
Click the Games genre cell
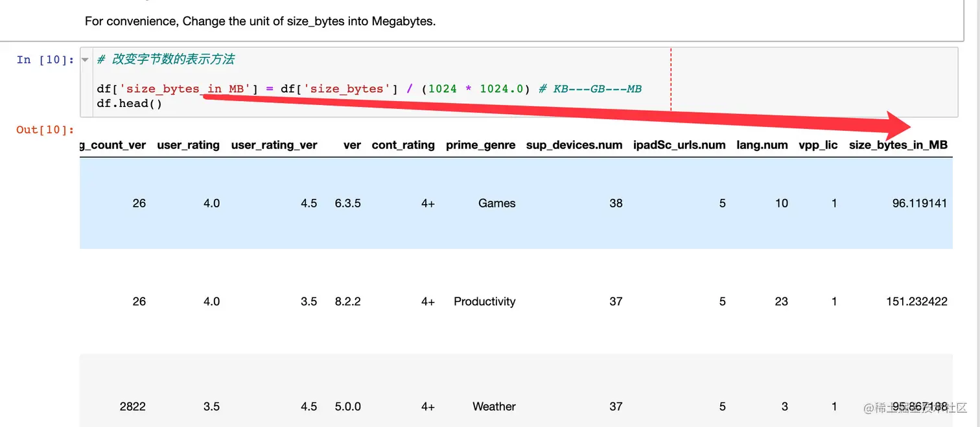(497, 203)
